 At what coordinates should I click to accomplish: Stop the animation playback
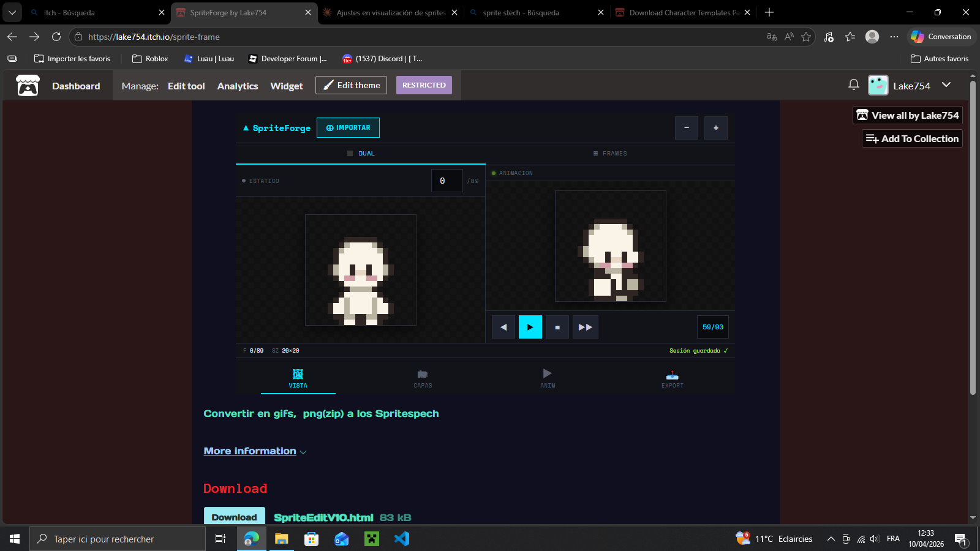point(557,327)
